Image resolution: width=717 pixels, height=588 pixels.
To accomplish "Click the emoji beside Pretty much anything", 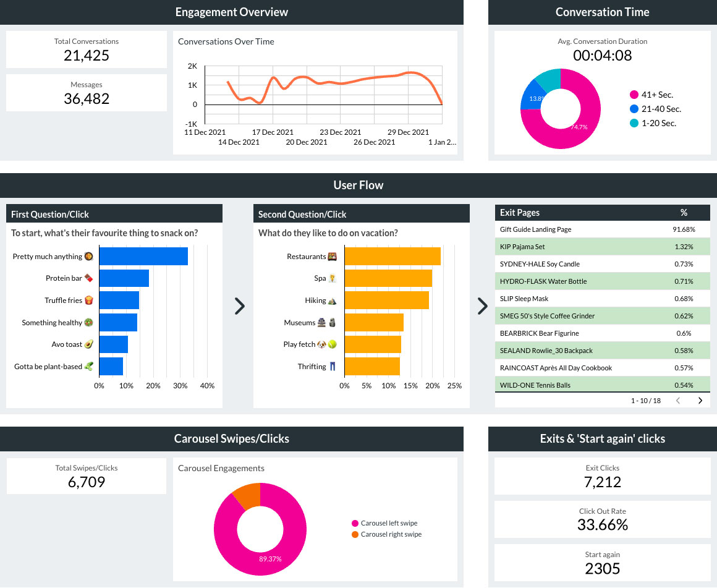I will click(x=89, y=256).
